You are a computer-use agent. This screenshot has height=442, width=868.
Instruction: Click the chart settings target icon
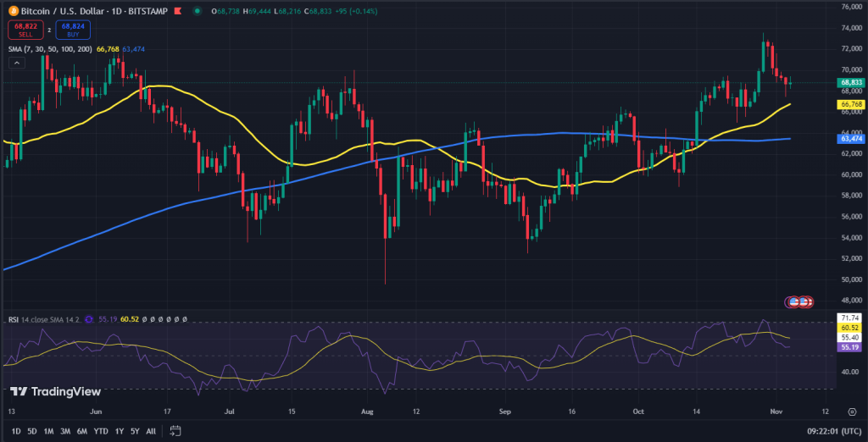[x=852, y=412]
